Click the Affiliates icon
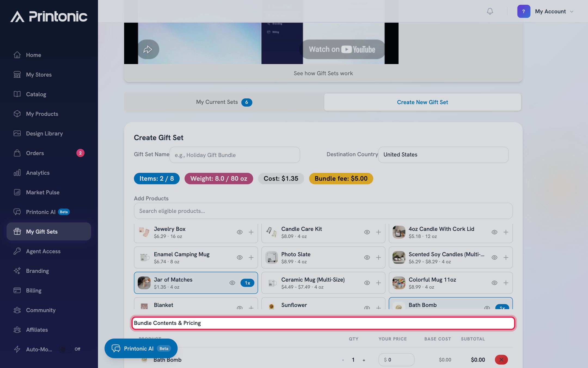This screenshot has width=588, height=368. click(x=17, y=330)
